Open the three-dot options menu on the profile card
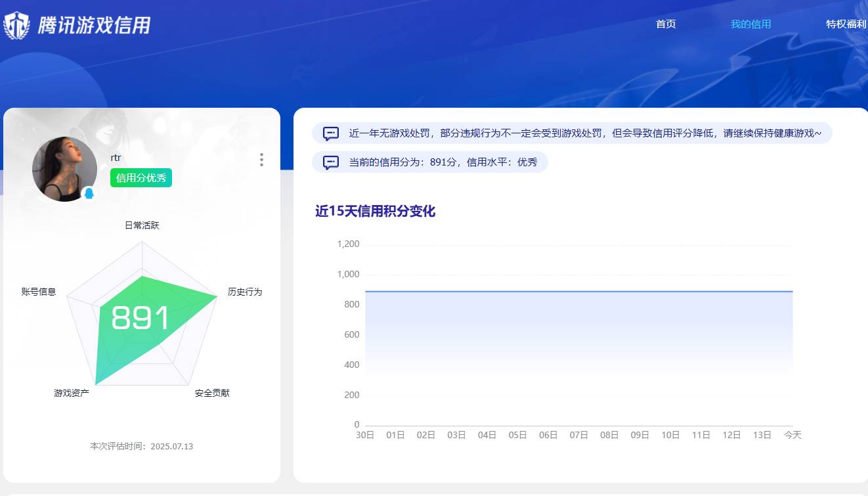Image resolution: width=868 pixels, height=496 pixels. click(261, 159)
